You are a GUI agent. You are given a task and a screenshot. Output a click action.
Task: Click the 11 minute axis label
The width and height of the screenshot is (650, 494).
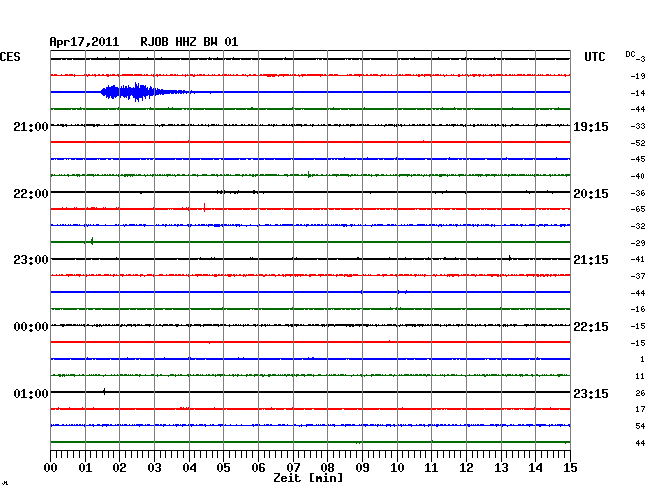tap(431, 467)
